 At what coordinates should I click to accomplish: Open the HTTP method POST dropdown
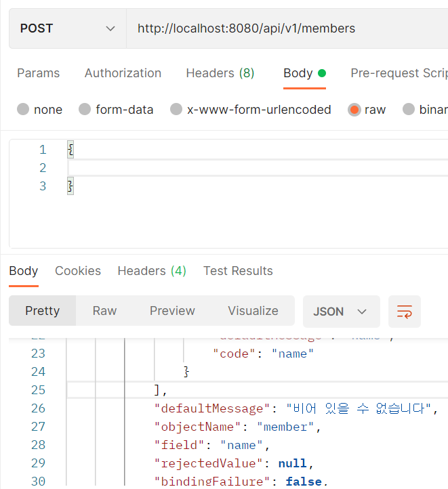[x=68, y=28]
